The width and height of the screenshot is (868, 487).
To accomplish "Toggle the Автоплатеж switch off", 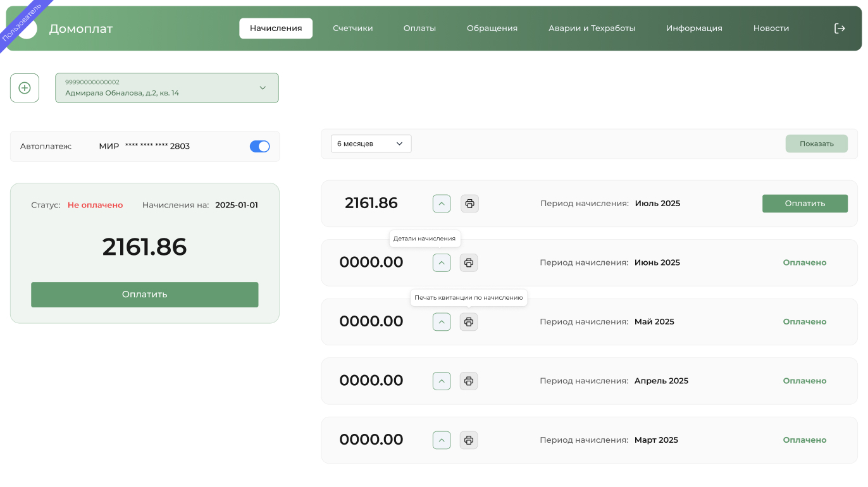I will coord(259,146).
